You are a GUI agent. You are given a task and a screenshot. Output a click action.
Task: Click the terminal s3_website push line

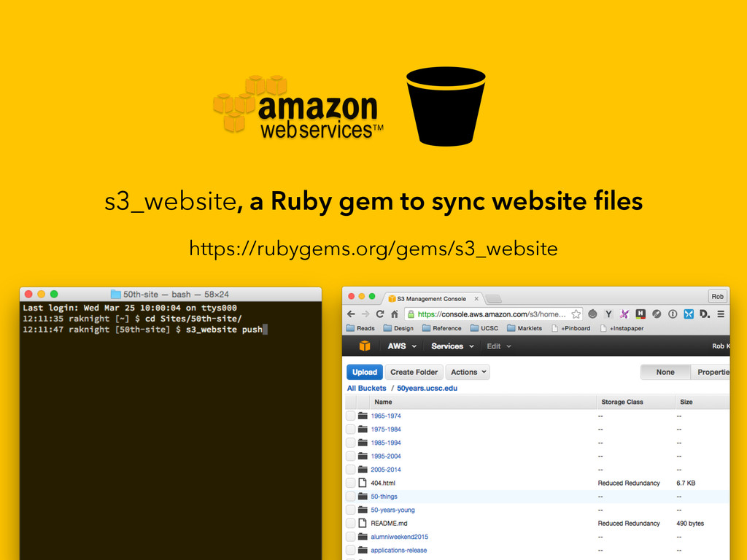pyautogui.click(x=145, y=330)
